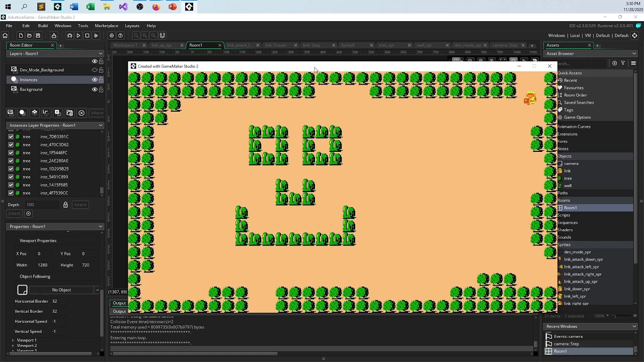Uncheck instance inst_1F5446FC
The width and height of the screenshot is (644, 362).
click(x=11, y=153)
